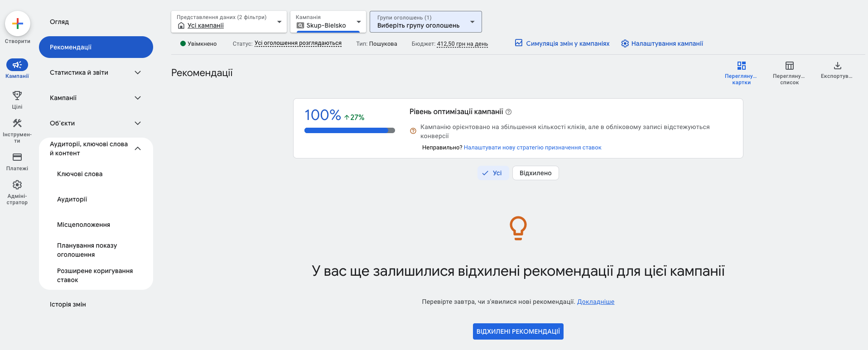Open the Платежі card icon
Screen dimensions: 868x350
click(x=17, y=157)
